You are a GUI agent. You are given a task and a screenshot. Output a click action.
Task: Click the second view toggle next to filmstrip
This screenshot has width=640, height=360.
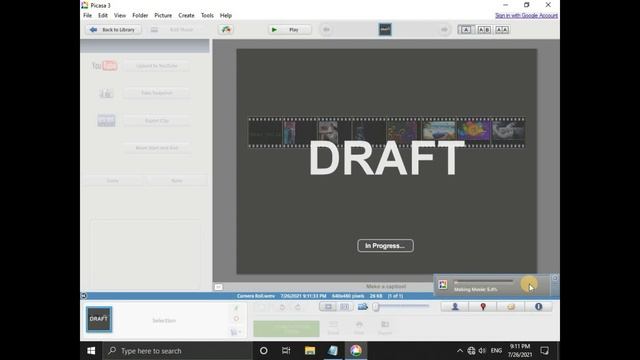pos(345,307)
